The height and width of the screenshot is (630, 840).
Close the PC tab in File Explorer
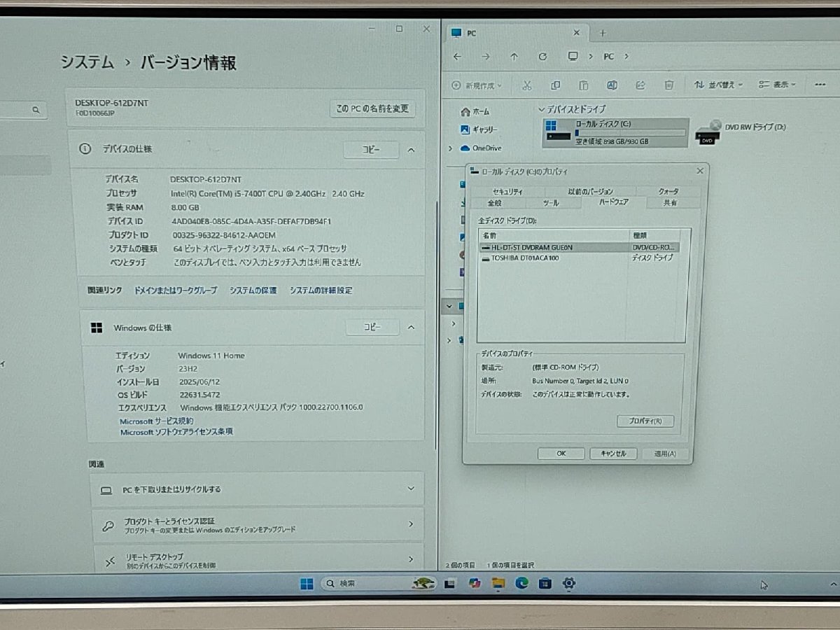point(577,33)
